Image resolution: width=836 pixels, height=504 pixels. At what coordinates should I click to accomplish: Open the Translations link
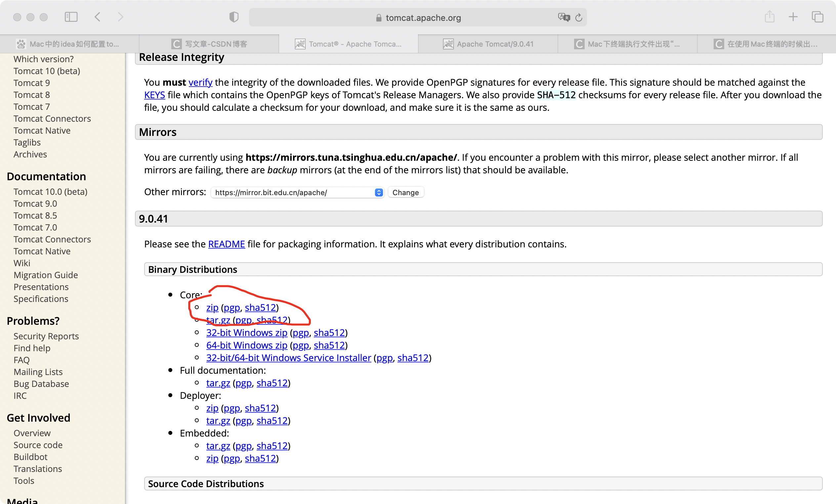38,469
